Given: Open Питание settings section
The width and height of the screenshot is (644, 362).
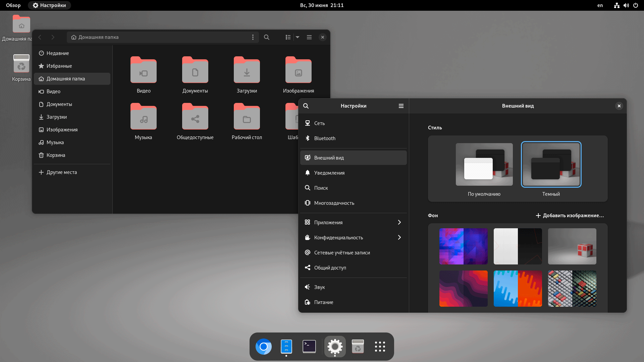Looking at the screenshot, I should coord(324,302).
